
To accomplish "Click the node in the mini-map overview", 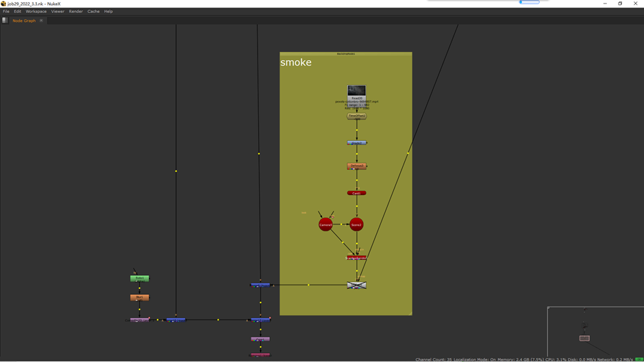I will 584,338.
